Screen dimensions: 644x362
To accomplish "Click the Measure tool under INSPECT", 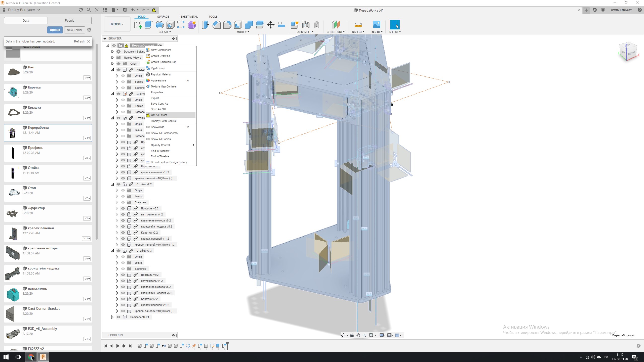I will pyautogui.click(x=358, y=25).
